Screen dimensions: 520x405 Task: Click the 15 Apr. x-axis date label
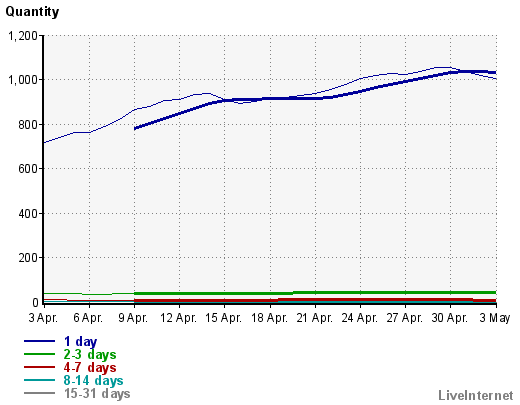[223, 318]
